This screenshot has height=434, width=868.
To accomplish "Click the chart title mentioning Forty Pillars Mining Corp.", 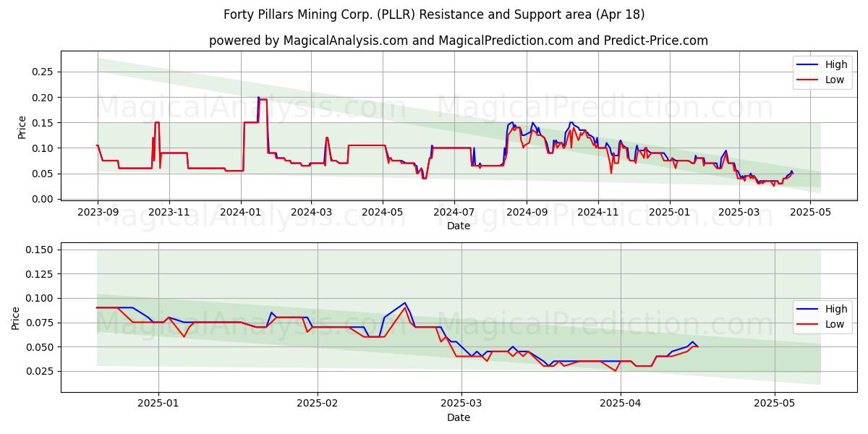I will point(434,14).
